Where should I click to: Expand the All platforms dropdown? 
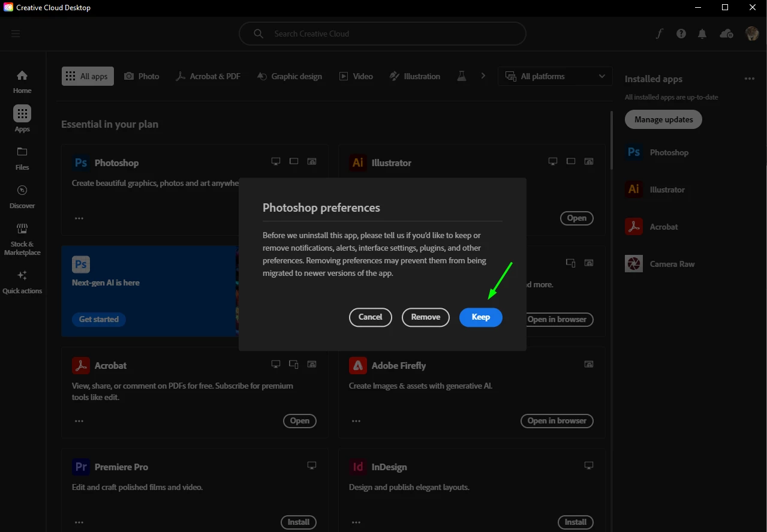coord(555,76)
